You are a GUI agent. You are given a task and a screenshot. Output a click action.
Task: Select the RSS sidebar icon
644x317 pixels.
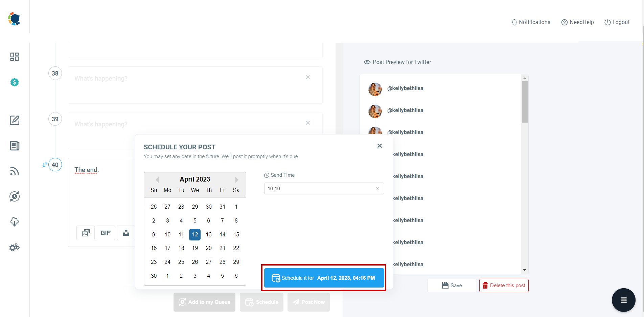point(14,171)
